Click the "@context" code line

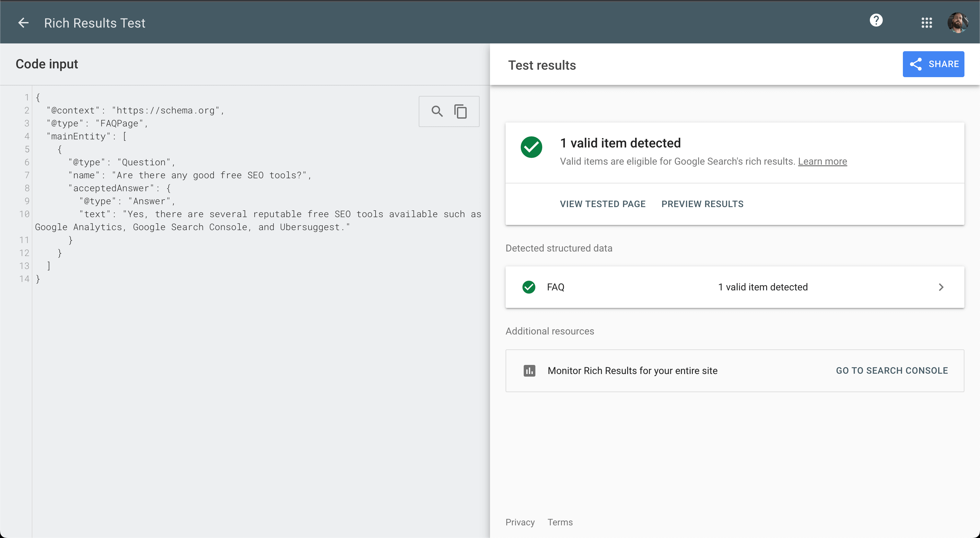coord(135,110)
